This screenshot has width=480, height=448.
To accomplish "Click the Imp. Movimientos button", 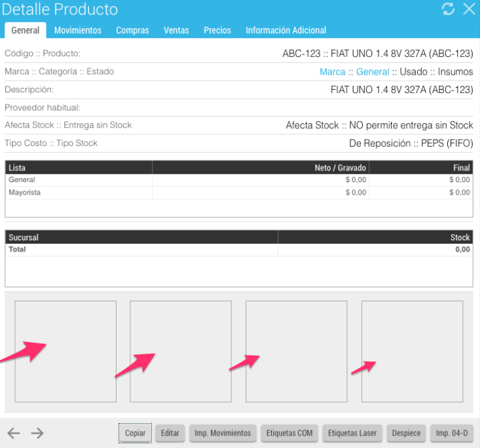I will point(223,433).
